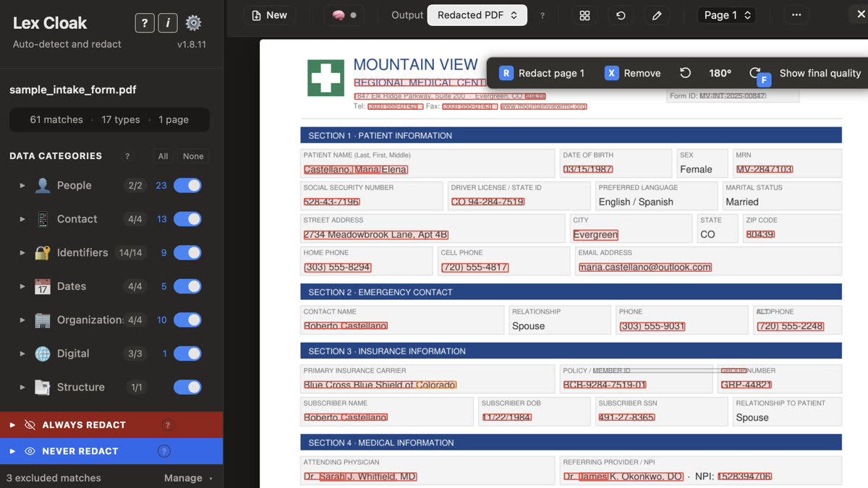This screenshot has height=488, width=868.
Task: Click Redact page 1 button
Action: 542,73
